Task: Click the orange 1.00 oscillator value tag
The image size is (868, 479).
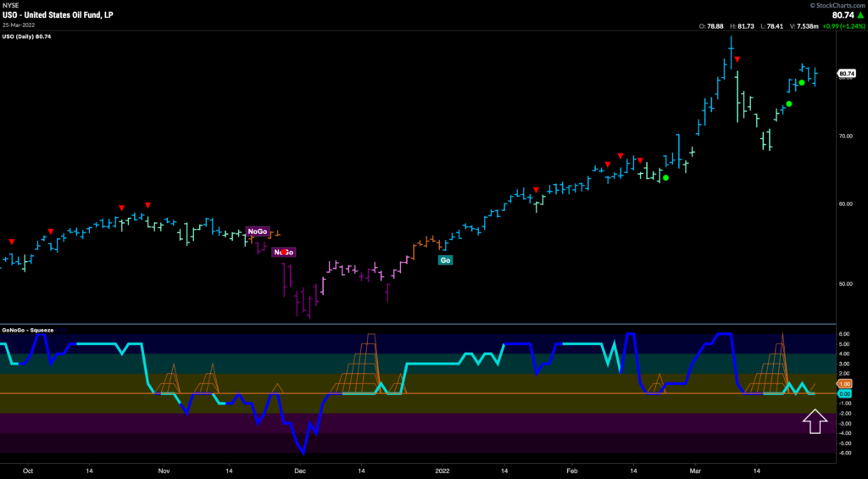Action: point(844,384)
